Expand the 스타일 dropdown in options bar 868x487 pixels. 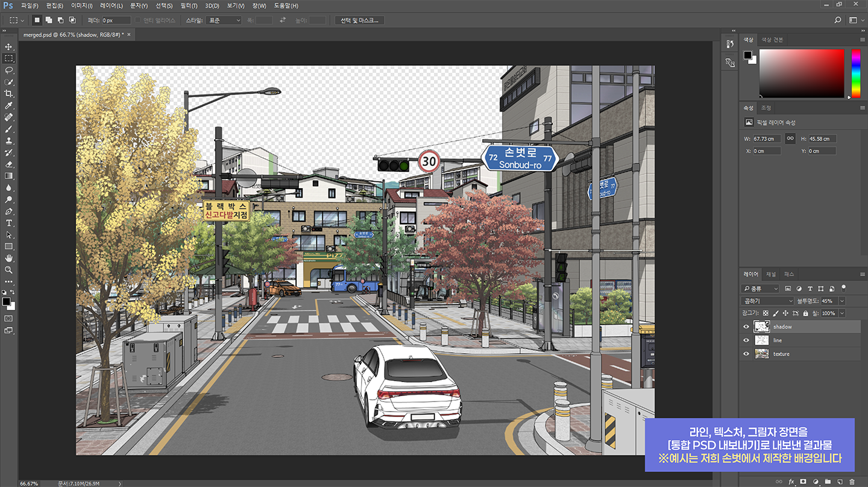(x=223, y=20)
